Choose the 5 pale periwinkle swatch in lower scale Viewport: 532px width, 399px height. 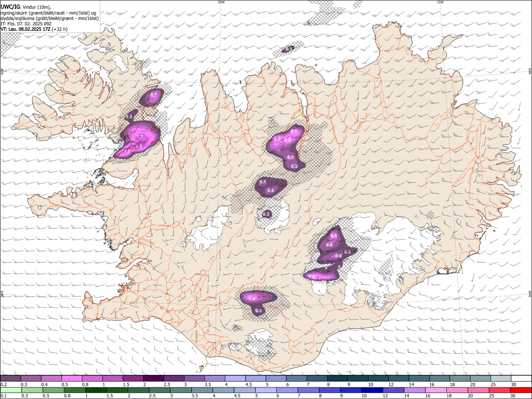266,390
